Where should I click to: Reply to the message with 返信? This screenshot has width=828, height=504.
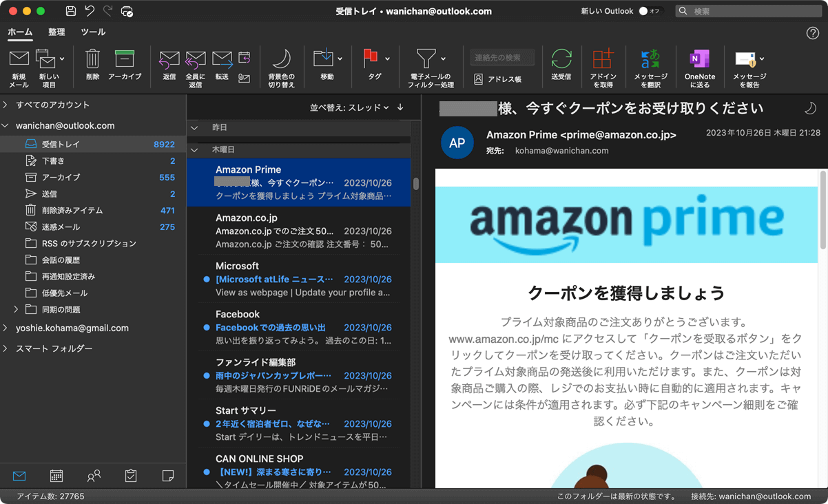click(x=169, y=65)
